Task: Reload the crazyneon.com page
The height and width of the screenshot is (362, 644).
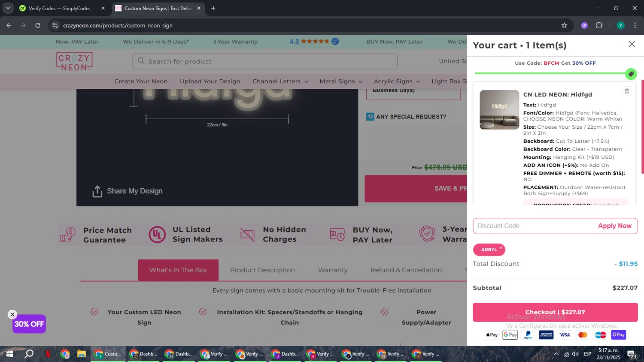Action: click(38, 26)
